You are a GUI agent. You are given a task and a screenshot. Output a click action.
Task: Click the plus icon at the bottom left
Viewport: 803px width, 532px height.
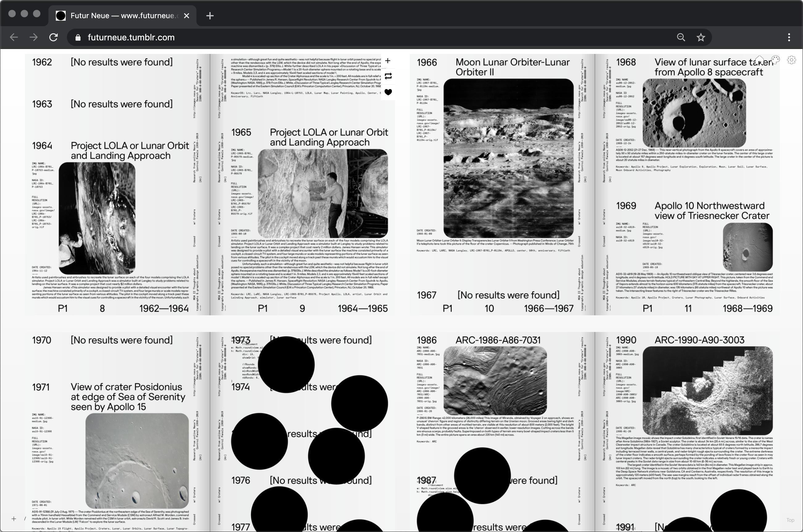click(x=14, y=518)
